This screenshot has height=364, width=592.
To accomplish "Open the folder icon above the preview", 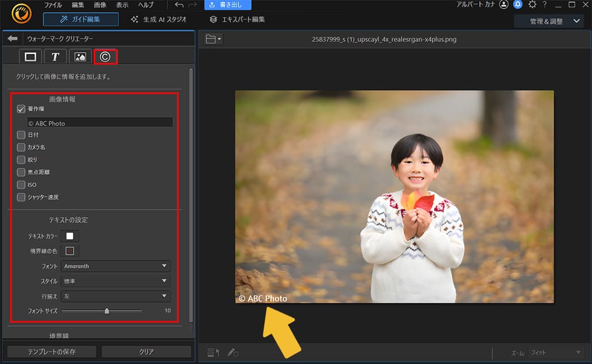I will click(x=213, y=39).
